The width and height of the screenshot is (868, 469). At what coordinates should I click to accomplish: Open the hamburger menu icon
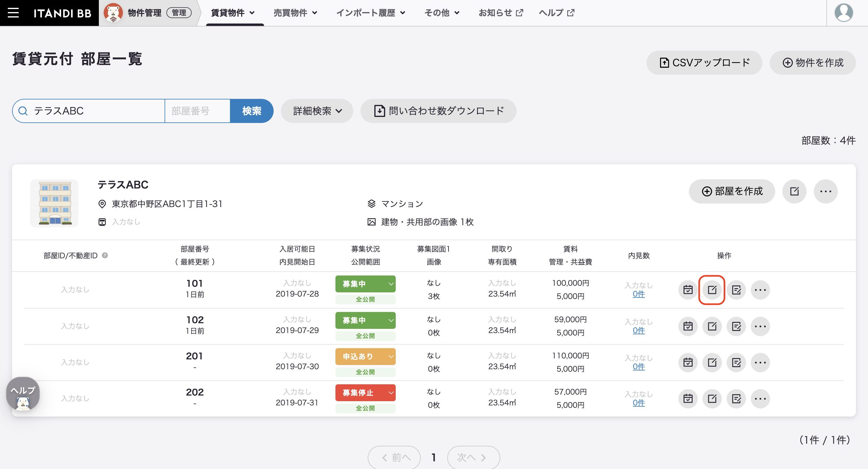(x=13, y=13)
